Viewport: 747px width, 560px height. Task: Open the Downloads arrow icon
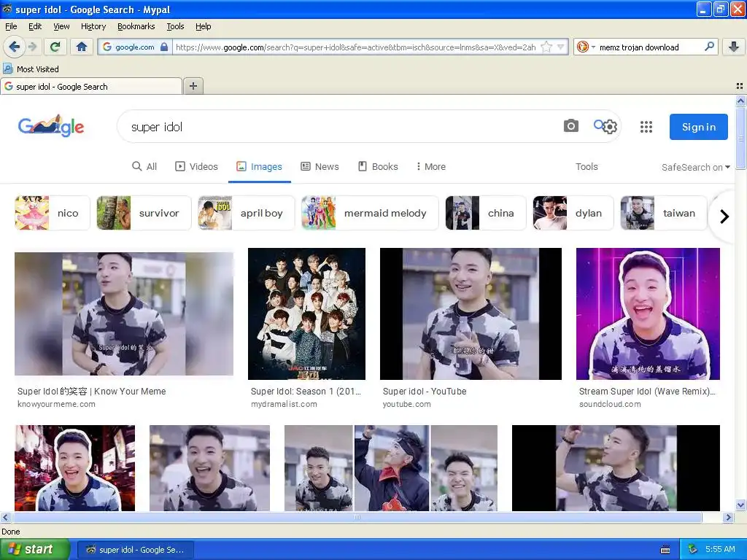(734, 47)
